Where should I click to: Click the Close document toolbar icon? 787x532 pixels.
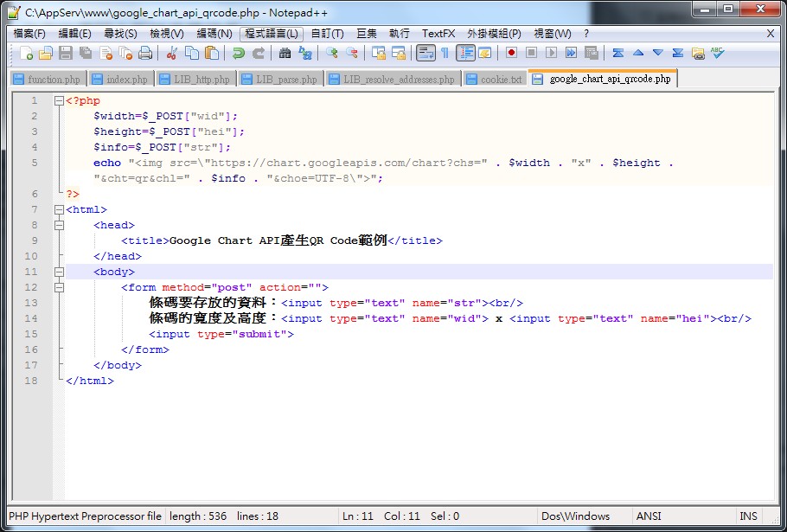pyautogui.click(x=106, y=53)
